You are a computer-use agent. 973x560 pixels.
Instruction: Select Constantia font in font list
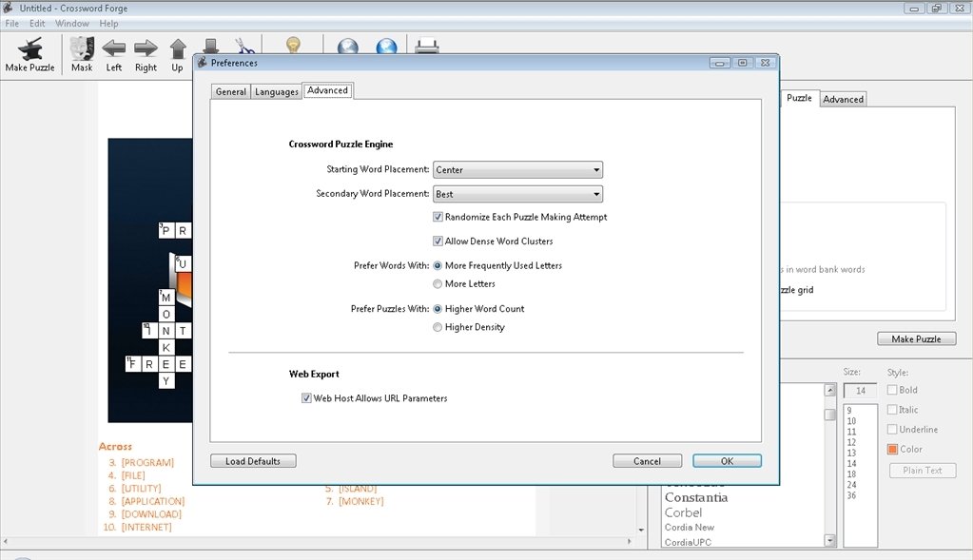pos(696,497)
